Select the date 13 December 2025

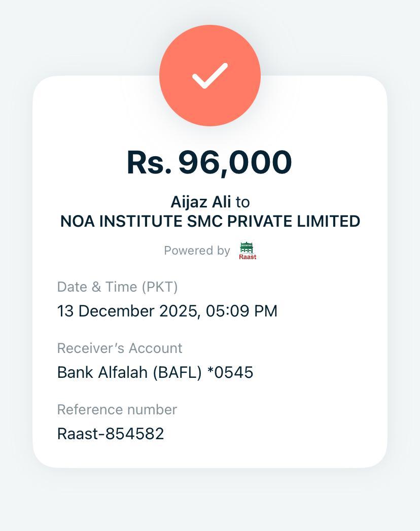point(126,311)
